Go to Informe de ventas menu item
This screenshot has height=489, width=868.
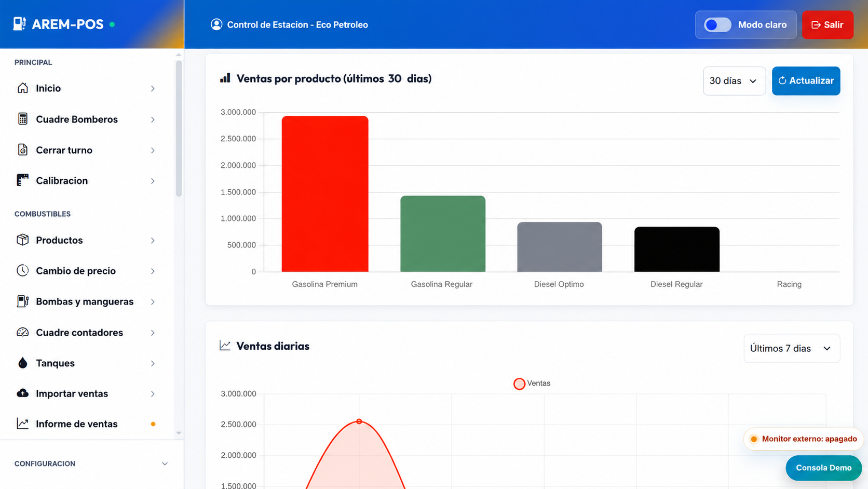click(87, 424)
